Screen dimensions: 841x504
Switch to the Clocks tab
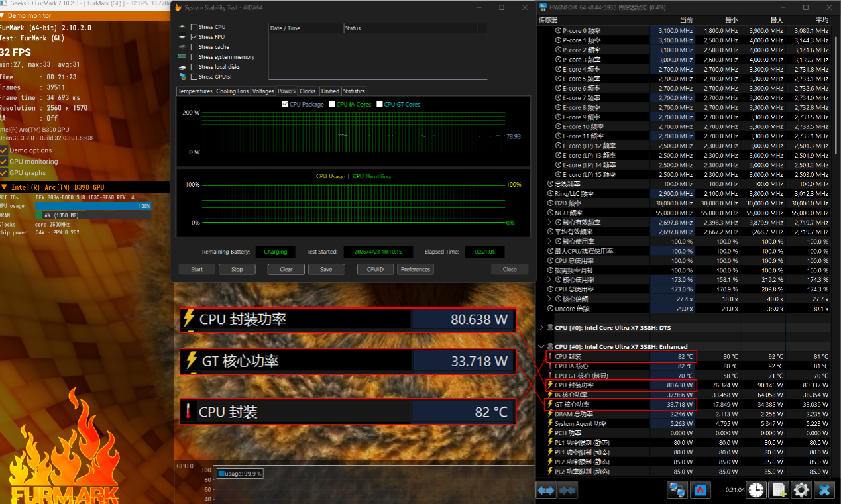coord(308,91)
